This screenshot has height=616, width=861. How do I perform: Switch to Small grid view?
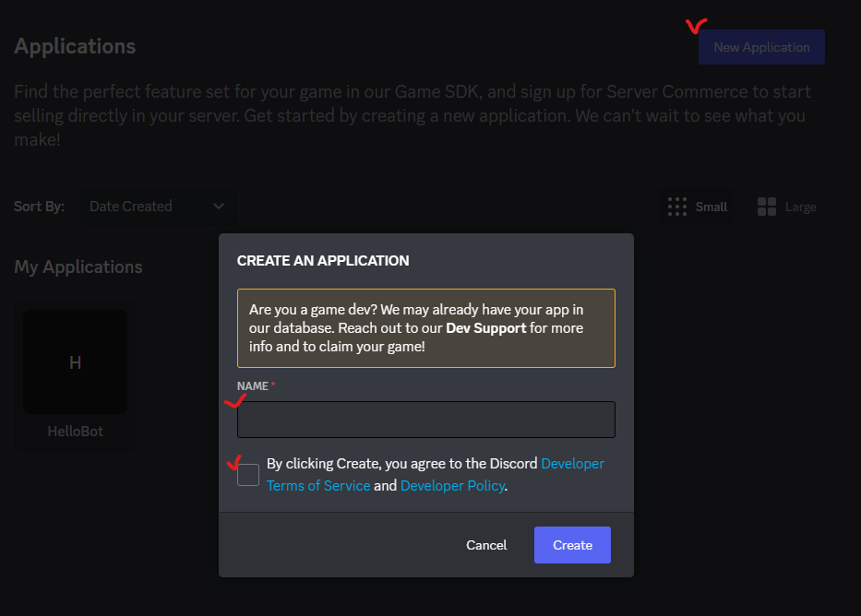point(697,207)
